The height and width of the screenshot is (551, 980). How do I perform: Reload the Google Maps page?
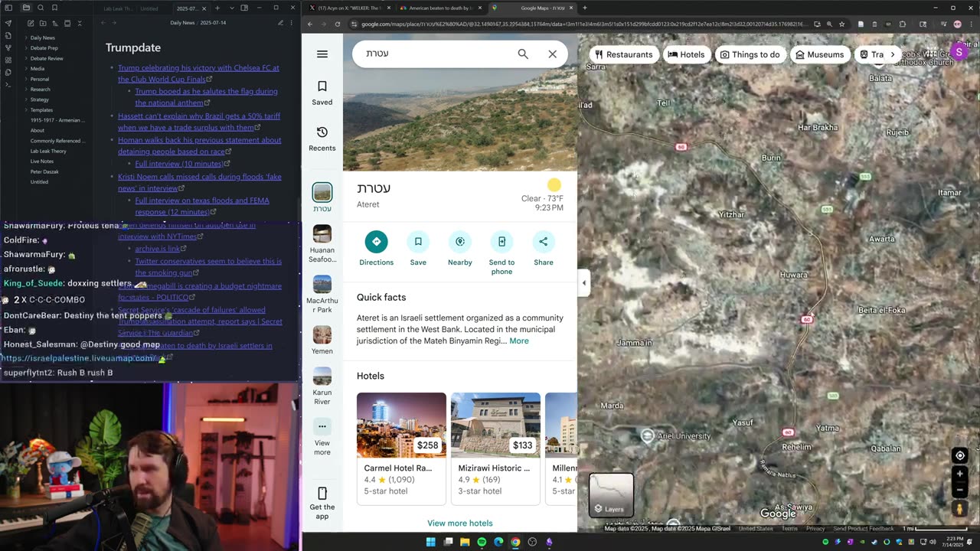(338, 24)
